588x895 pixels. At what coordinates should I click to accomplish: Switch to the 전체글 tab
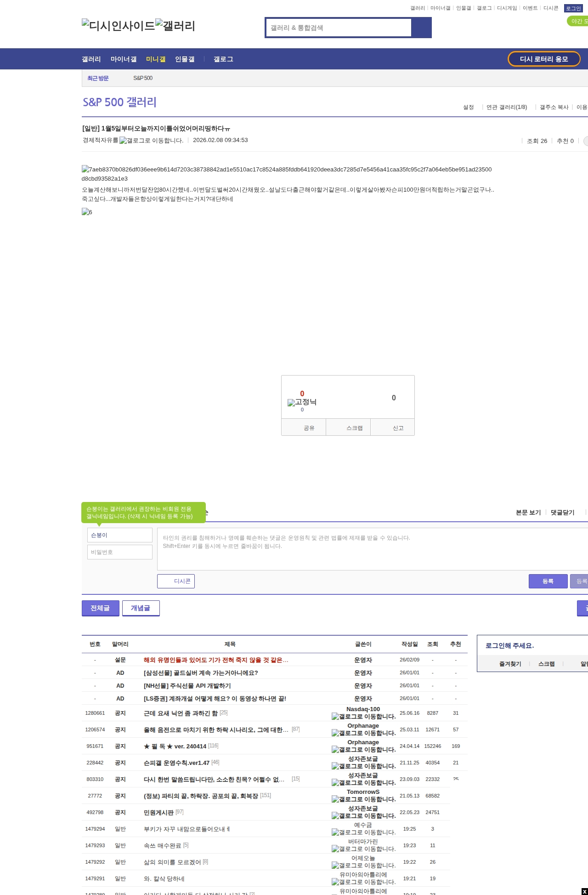100,608
